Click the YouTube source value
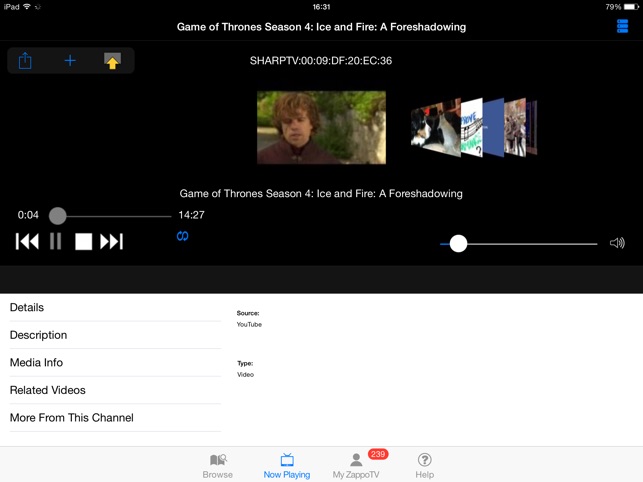 [249, 324]
